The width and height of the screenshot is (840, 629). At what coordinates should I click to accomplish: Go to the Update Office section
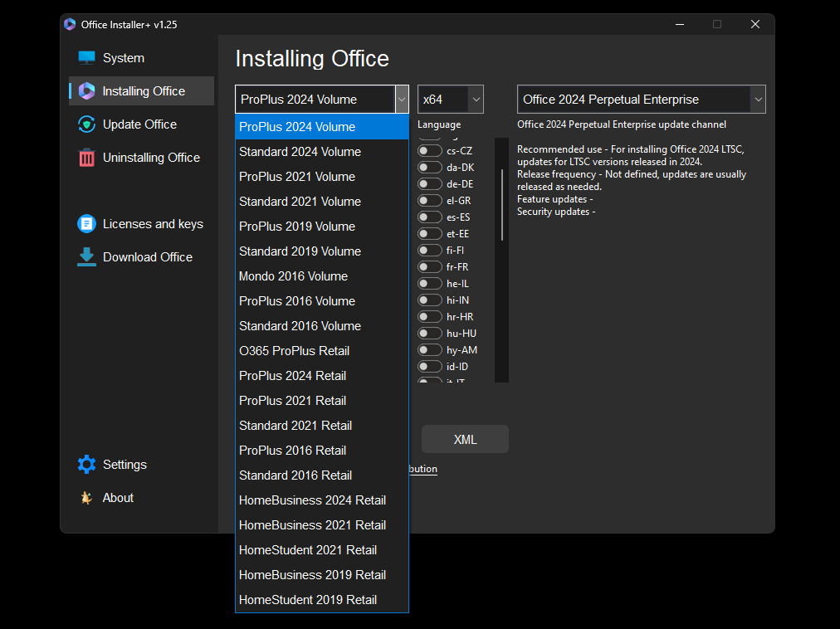(x=141, y=124)
